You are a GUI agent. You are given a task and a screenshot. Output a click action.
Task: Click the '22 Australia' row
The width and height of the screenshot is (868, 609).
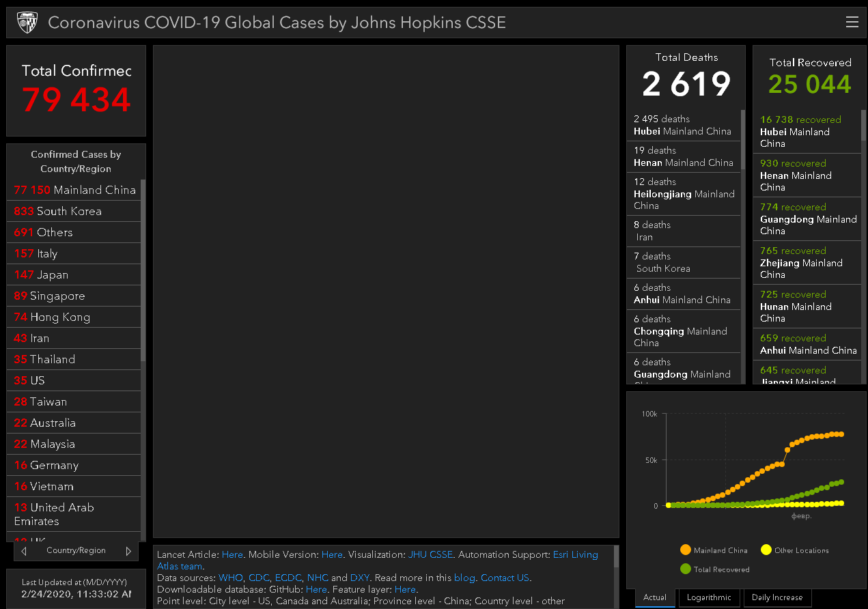click(74, 423)
